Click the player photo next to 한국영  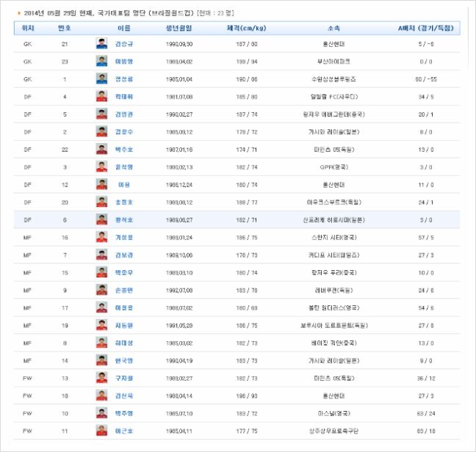[101, 360]
